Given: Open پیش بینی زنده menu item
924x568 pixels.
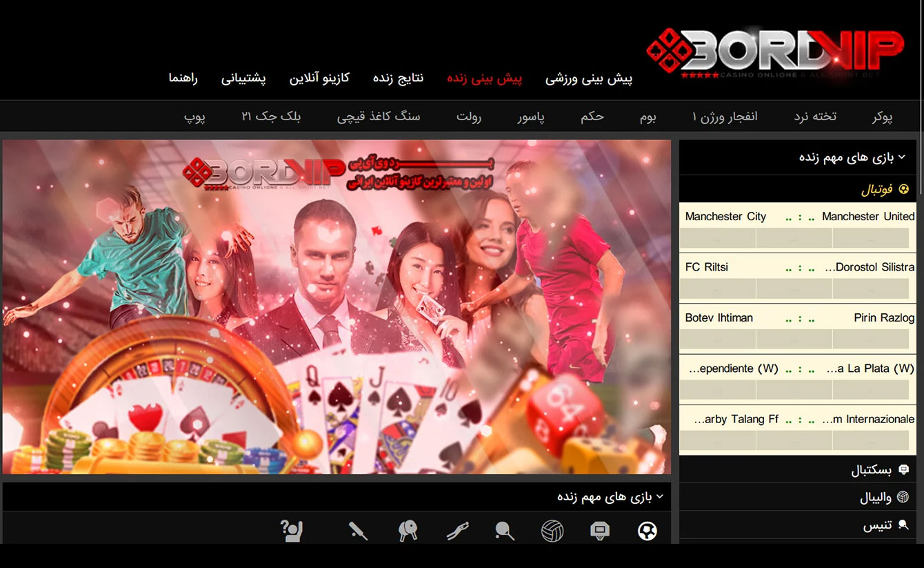Looking at the screenshot, I should click(485, 79).
